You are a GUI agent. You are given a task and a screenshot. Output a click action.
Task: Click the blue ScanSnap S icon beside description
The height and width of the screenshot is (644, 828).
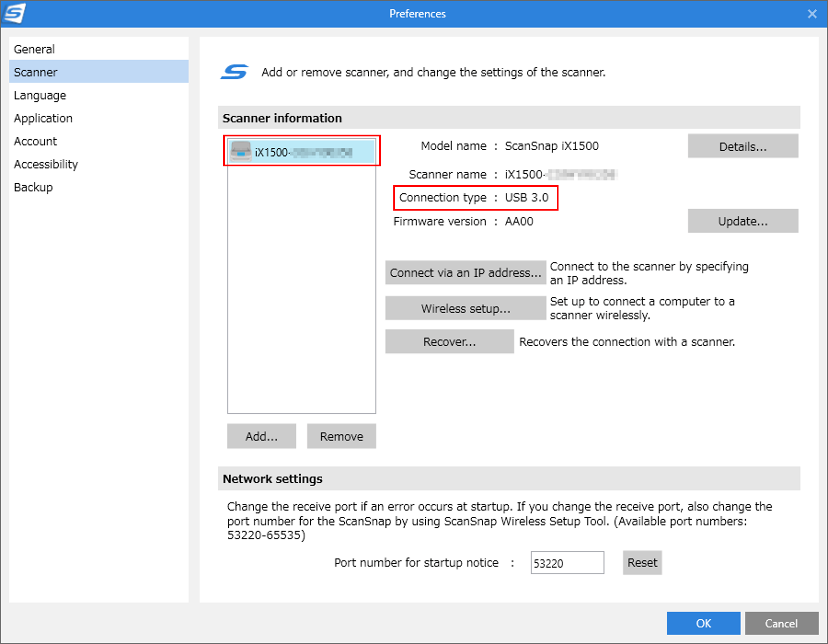(x=235, y=72)
